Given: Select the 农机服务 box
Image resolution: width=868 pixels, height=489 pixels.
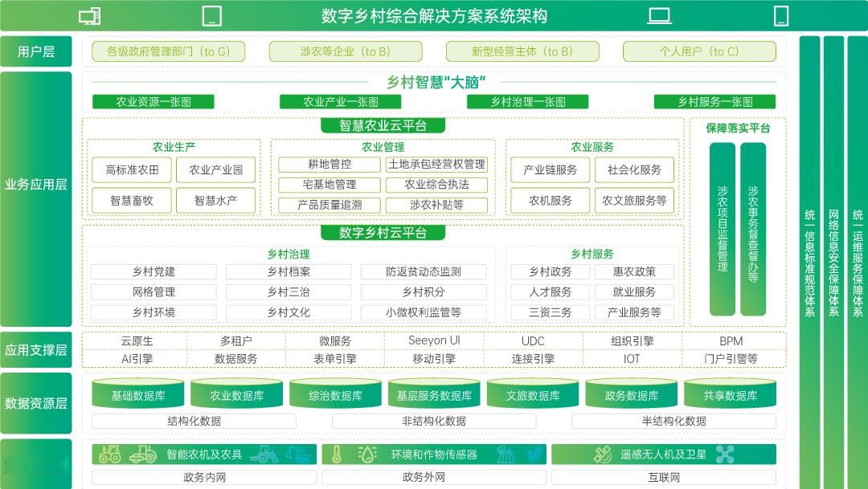Looking at the screenshot, I should [x=551, y=200].
